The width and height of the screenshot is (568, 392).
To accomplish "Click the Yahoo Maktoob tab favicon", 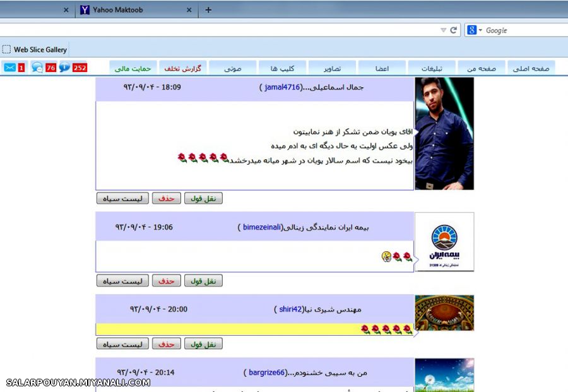I will 85,9.
